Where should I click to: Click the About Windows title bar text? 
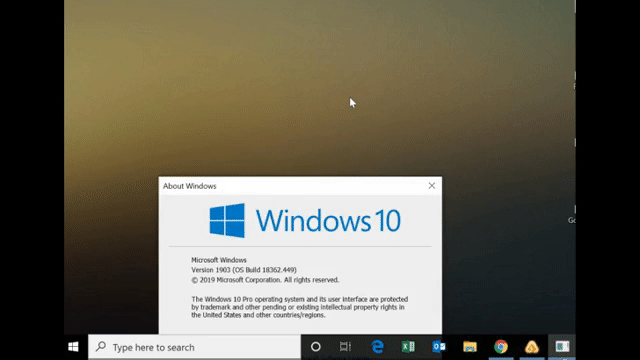190,186
